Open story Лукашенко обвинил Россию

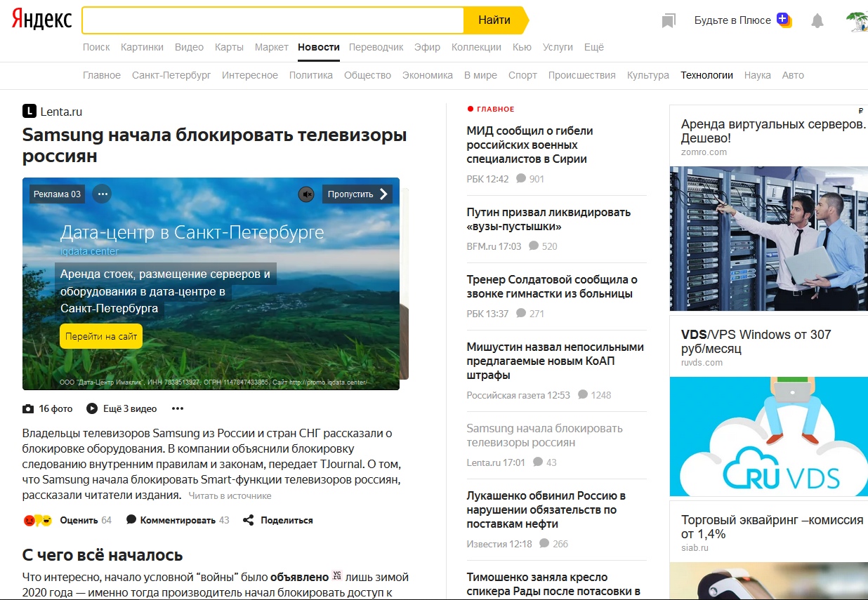point(546,509)
